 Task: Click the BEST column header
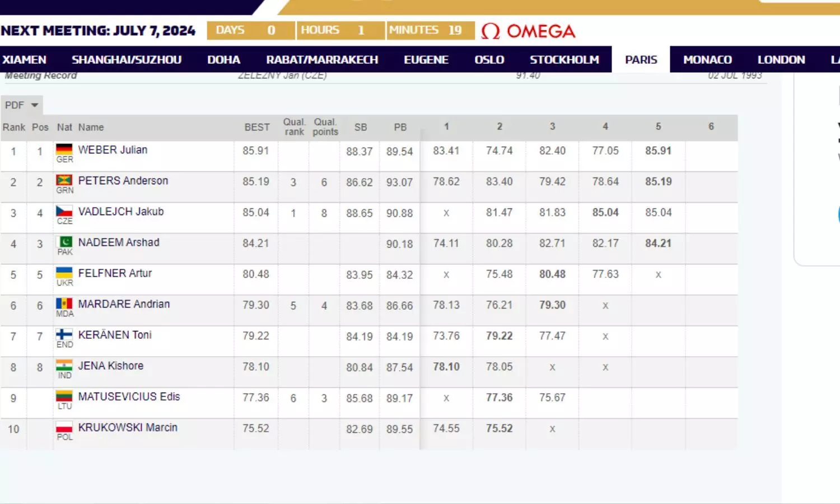pos(257,128)
